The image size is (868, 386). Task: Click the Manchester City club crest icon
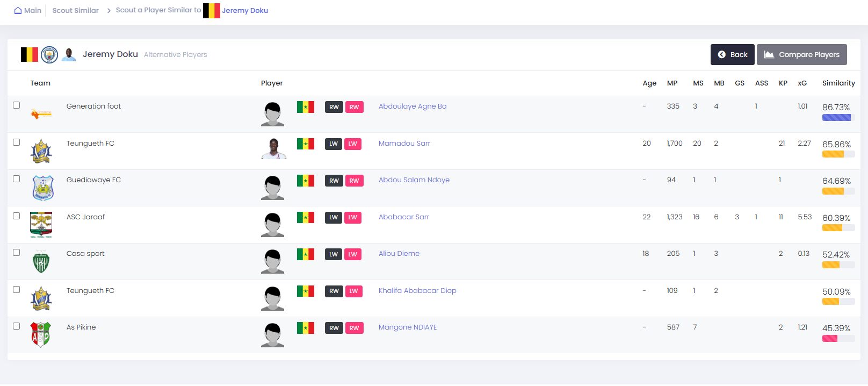click(x=49, y=54)
